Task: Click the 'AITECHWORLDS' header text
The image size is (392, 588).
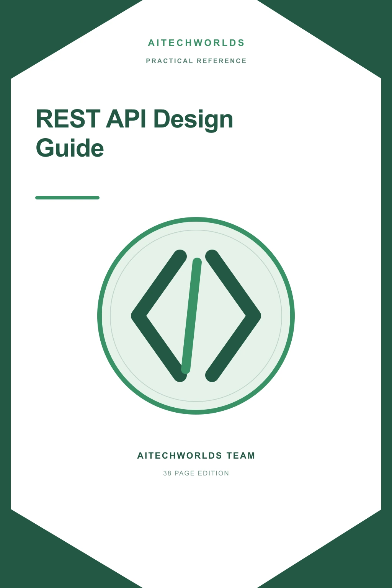Action: (x=196, y=43)
